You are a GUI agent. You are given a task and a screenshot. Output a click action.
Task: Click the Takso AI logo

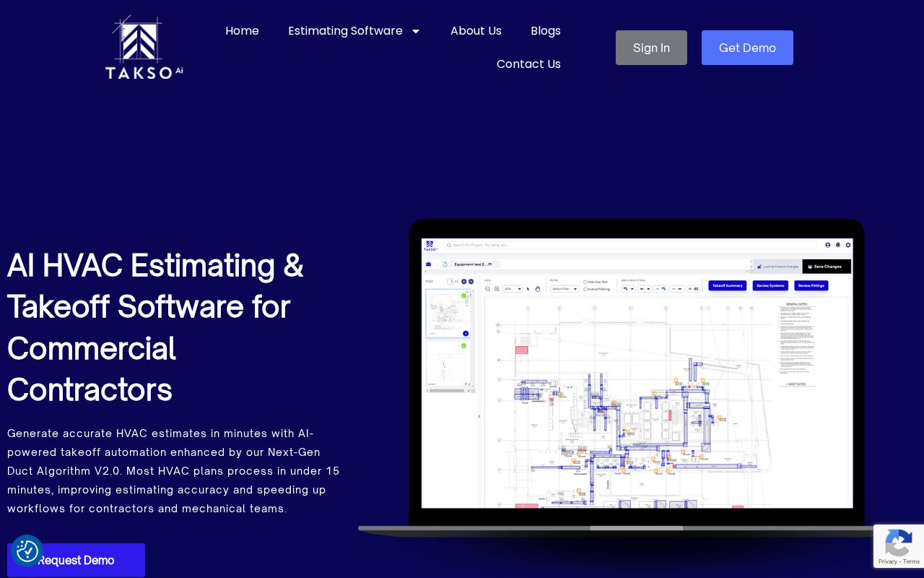[x=144, y=47]
